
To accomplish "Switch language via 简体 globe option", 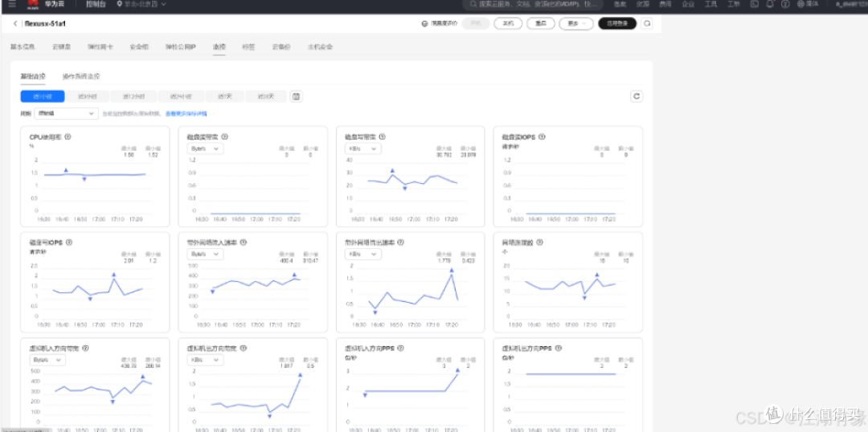I will (809, 4).
